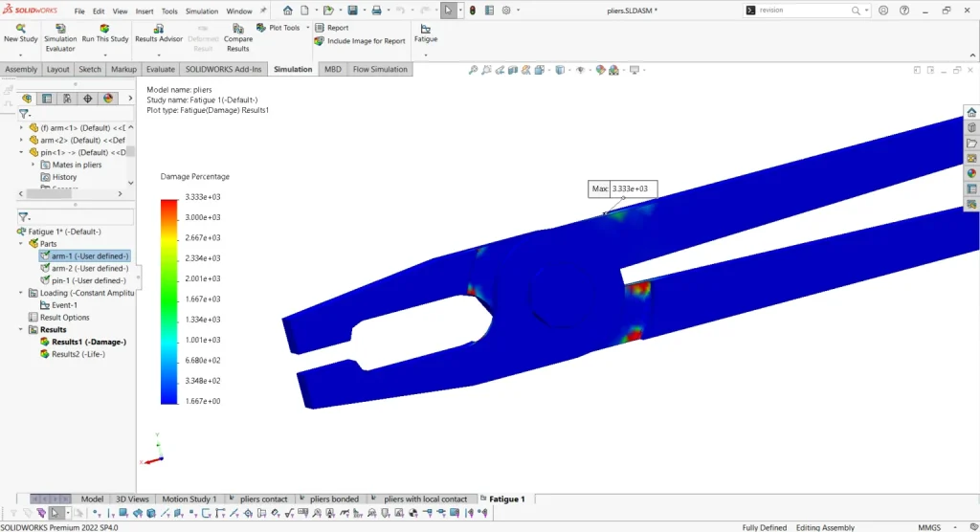Switch to the pliers bonded study tab
Screen dimensions: 980x532
tap(329, 499)
